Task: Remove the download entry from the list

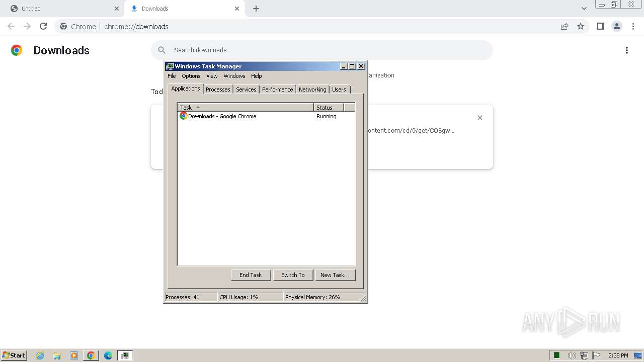Action: [x=480, y=118]
